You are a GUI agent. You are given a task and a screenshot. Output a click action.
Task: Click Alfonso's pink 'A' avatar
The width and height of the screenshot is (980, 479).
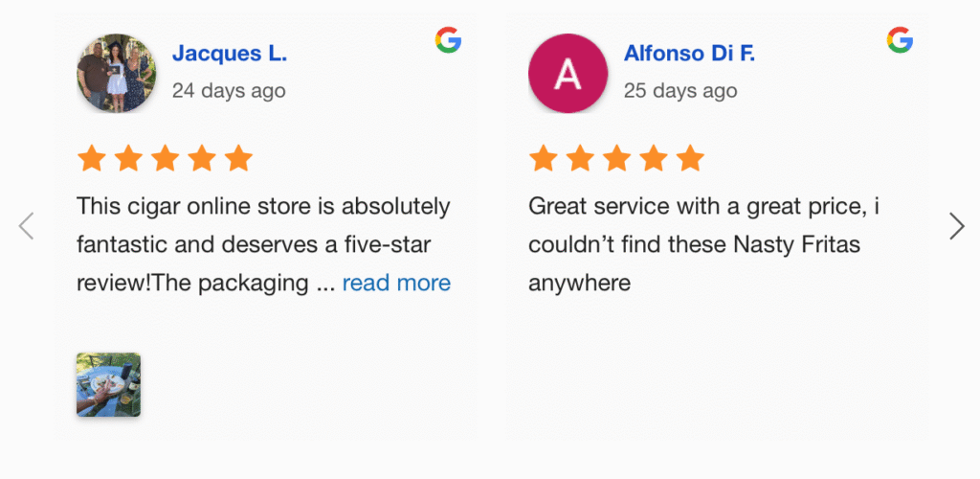(568, 74)
